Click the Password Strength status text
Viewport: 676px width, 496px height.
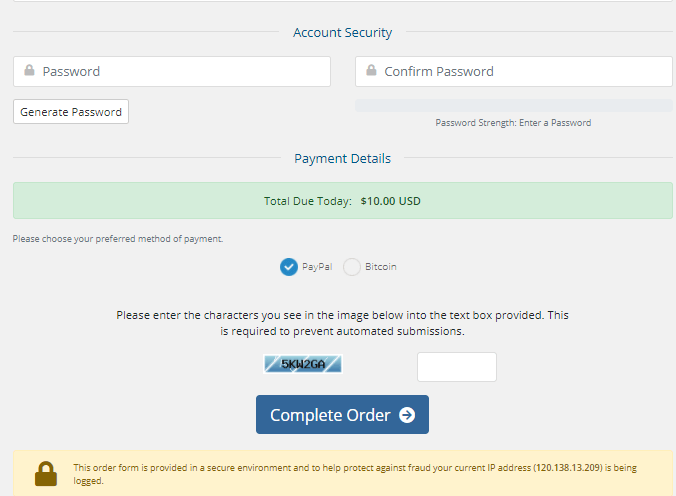[x=513, y=123]
